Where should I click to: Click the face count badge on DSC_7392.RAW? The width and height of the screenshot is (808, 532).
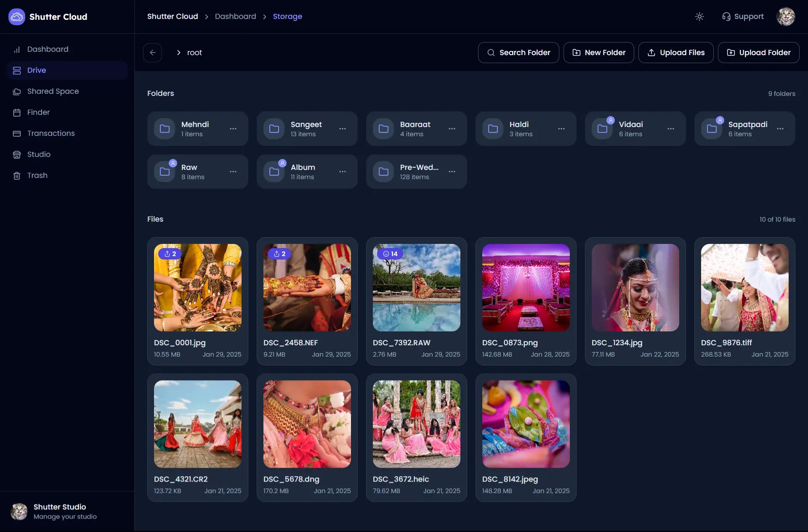click(x=390, y=254)
